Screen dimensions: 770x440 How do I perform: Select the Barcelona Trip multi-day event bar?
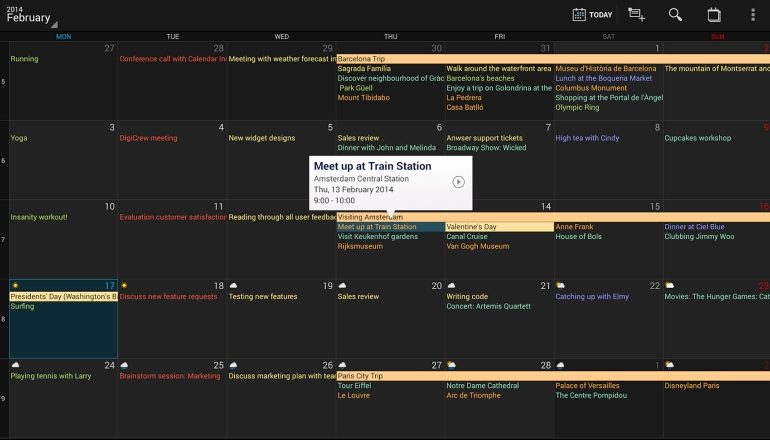click(552, 59)
